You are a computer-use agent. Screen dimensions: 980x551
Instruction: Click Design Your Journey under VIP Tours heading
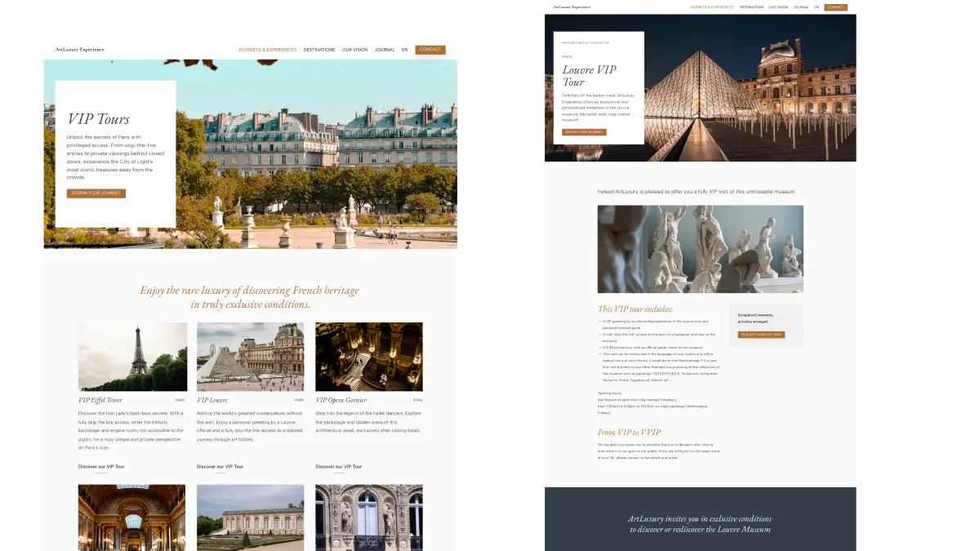tap(96, 193)
